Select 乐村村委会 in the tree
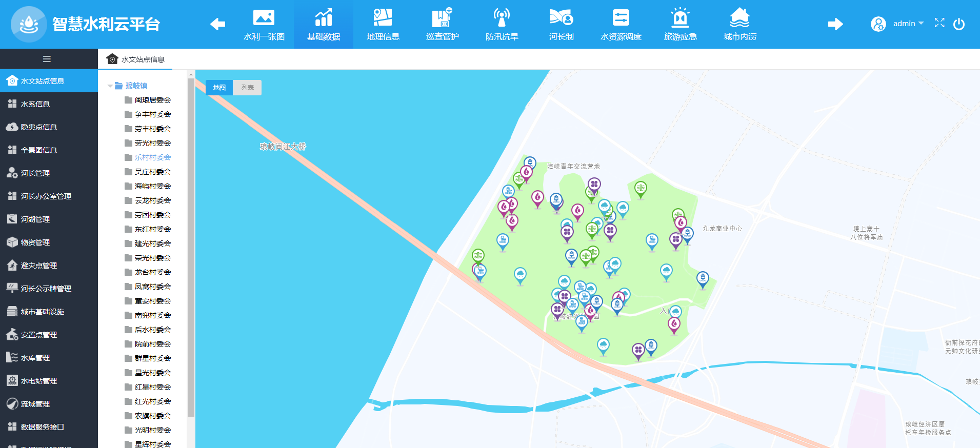This screenshot has width=980, height=448. [x=152, y=157]
